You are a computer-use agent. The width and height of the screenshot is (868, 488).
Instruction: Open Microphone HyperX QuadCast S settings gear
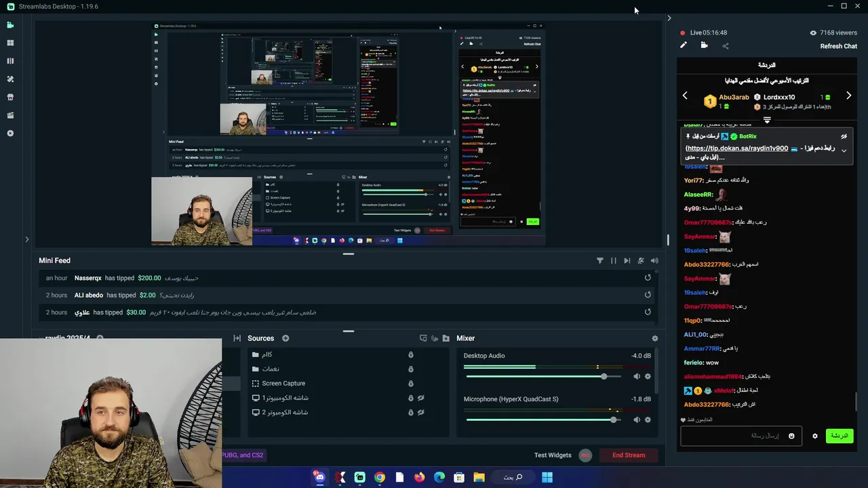[x=648, y=420]
